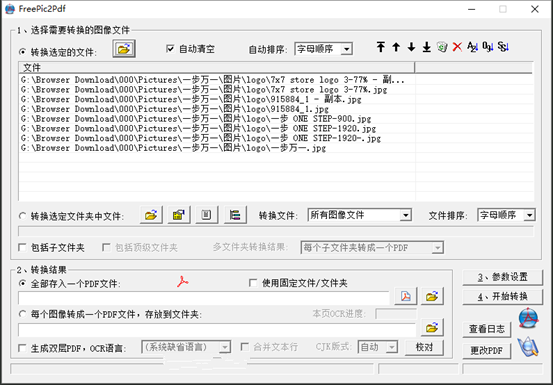Screen dimensions: 553x385
Task: Move selected file to top of list
Action: [x=381, y=47]
